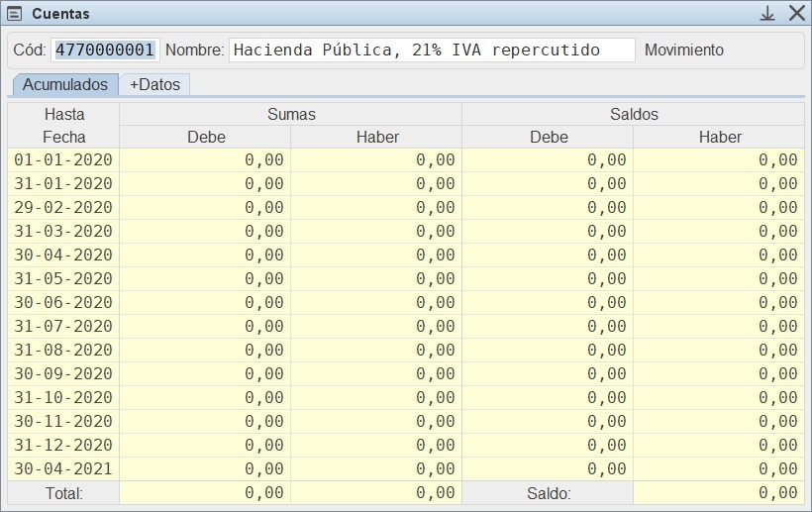Image resolution: width=812 pixels, height=512 pixels.
Task: Select the 31-12-2020 date cell
Action: point(64,446)
